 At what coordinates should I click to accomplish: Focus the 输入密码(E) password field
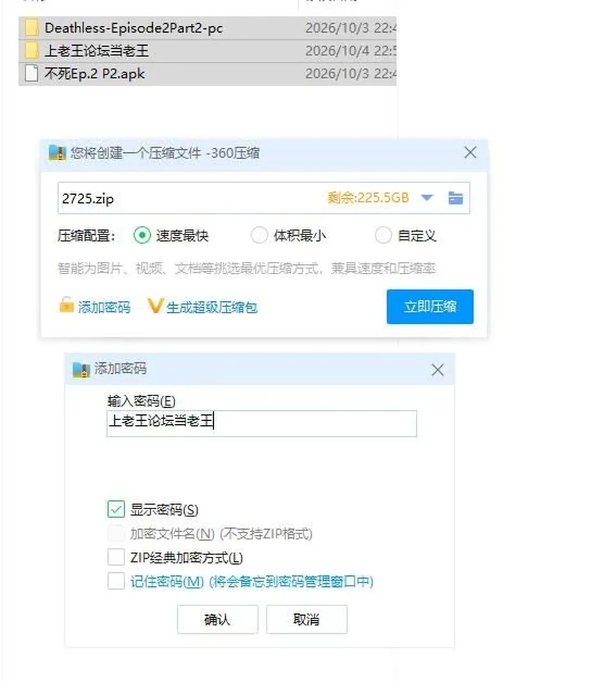tap(262, 423)
